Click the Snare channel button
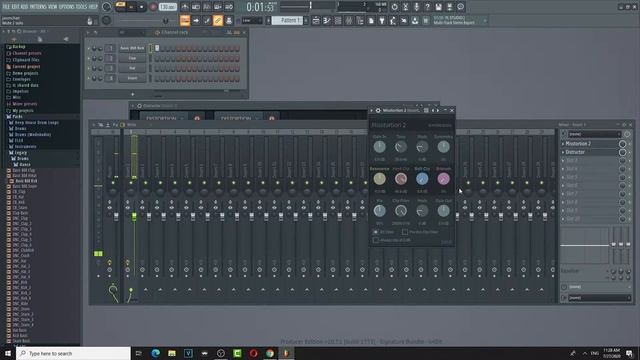This screenshot has width=640, height=360. click(132, 78)
